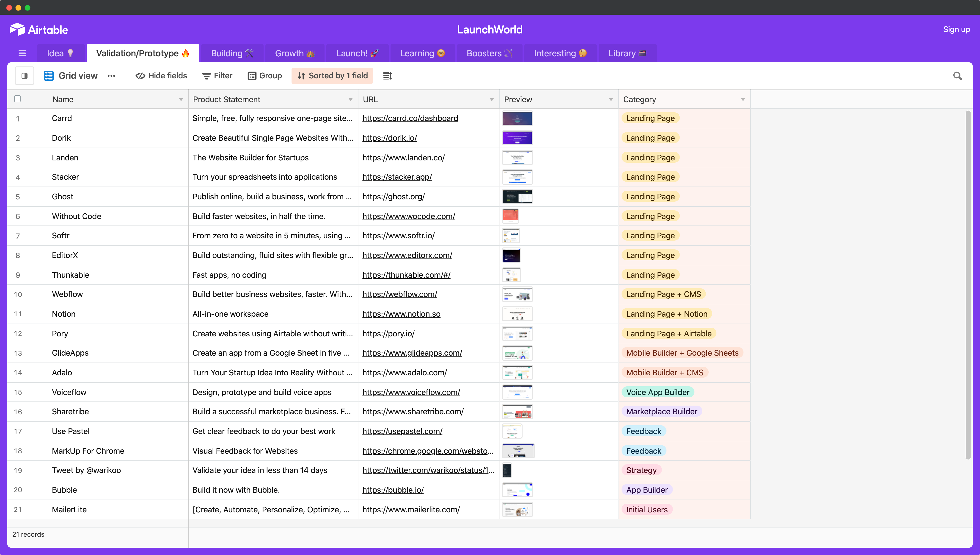Screen dimensions: 980x555
Task: Switch to the Growth tab
Action: coord(295,53)
